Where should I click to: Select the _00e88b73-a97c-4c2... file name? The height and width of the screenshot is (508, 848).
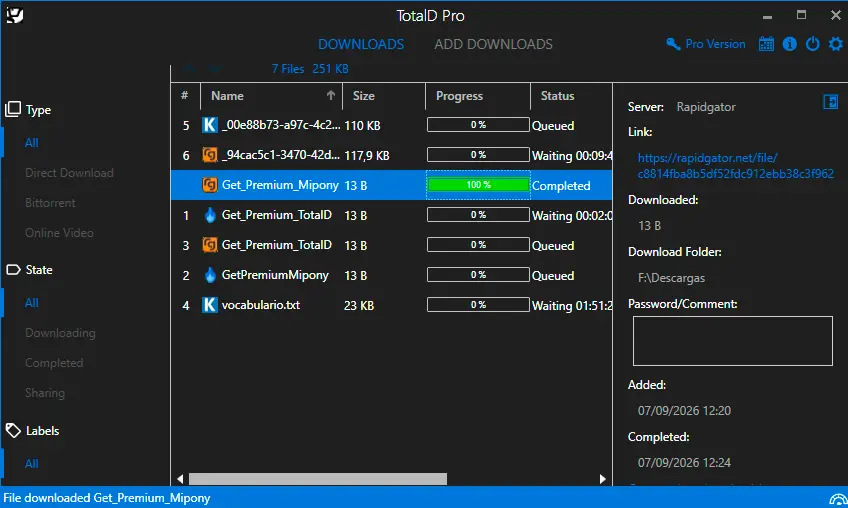[281, 125]
